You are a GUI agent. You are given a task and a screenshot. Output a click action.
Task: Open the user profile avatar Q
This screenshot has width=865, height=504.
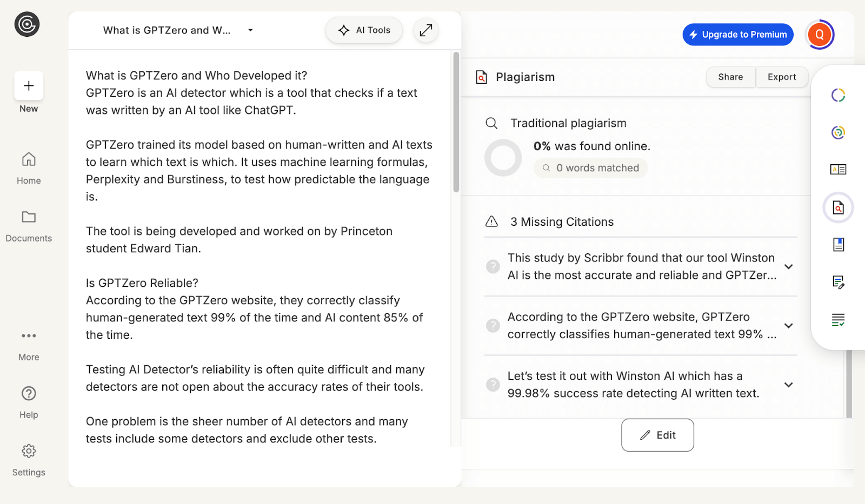click(820, 35)
